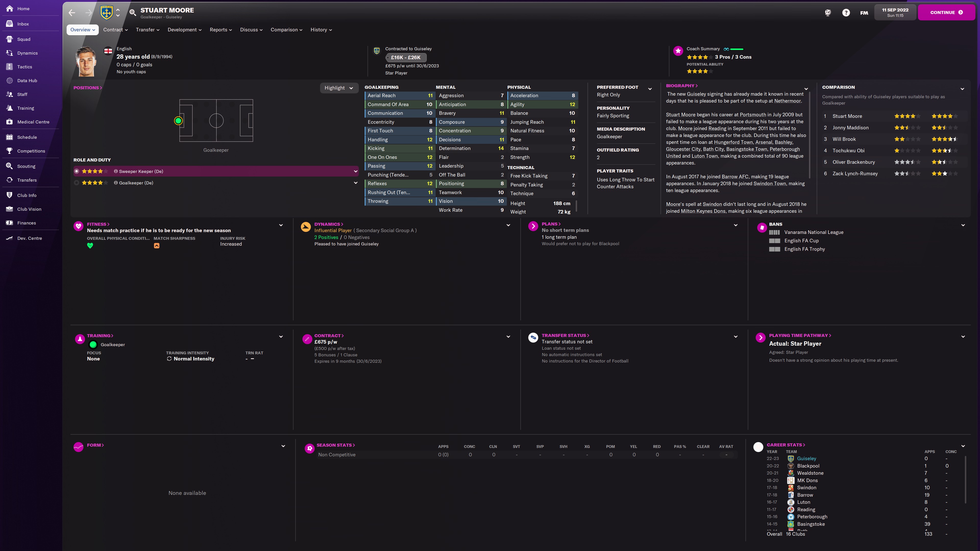Open the Transfer menu tab
The width and height of the screenshot is (980, 551).
pyautogui.click(x=148, y=30)
